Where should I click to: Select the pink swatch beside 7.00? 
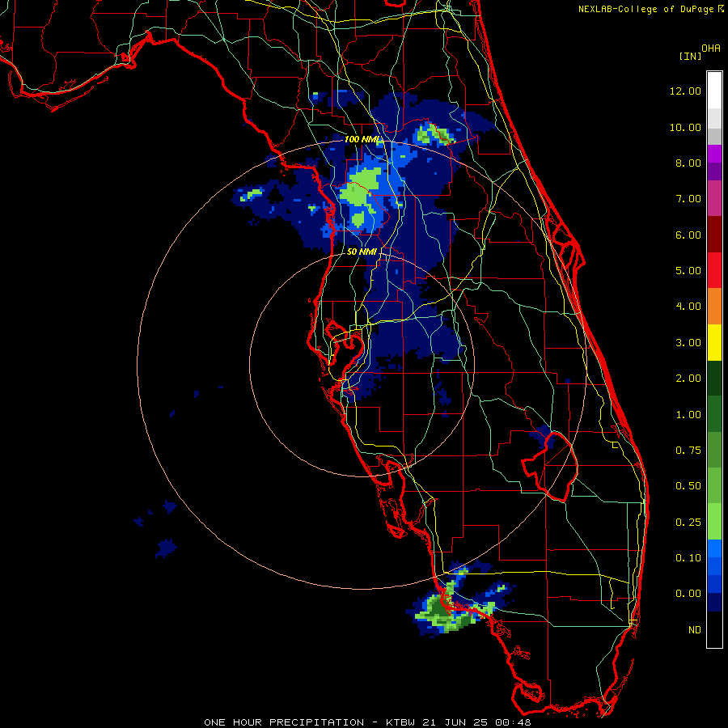(x=714, y=198)
